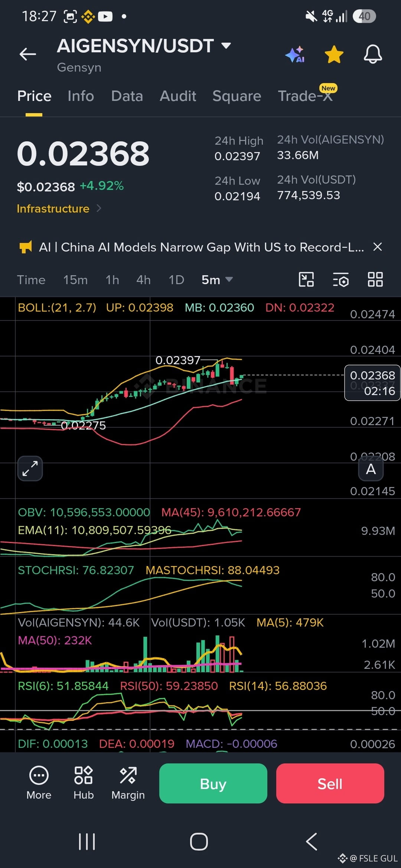This screenshot has width=401, height=868.
Task: Tap the 0.02275 low marker on chart
Action: tap(83, 425)
